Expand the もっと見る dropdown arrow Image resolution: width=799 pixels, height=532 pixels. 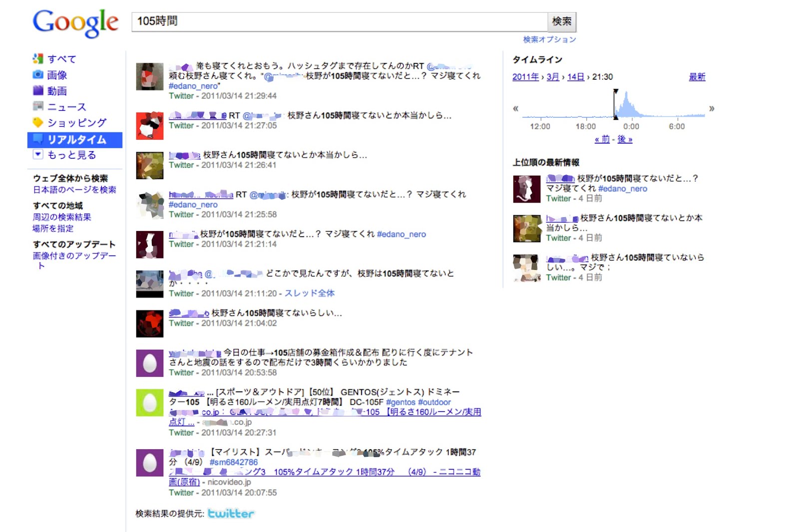point(38,155)
